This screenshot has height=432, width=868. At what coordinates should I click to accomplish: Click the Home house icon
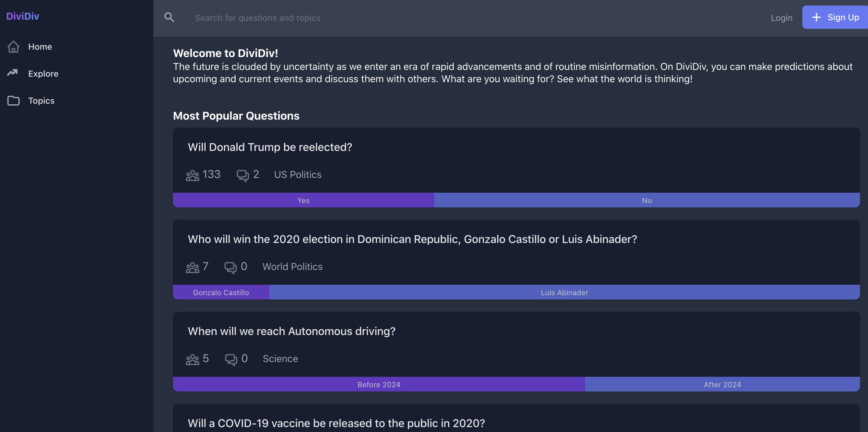point(13,47)
